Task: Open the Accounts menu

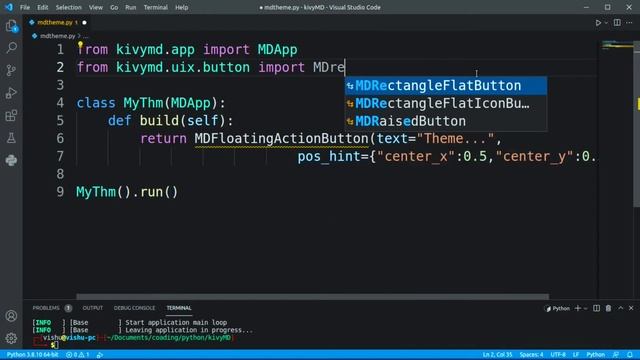Action: pyautogui.click(x=11, y=316)
